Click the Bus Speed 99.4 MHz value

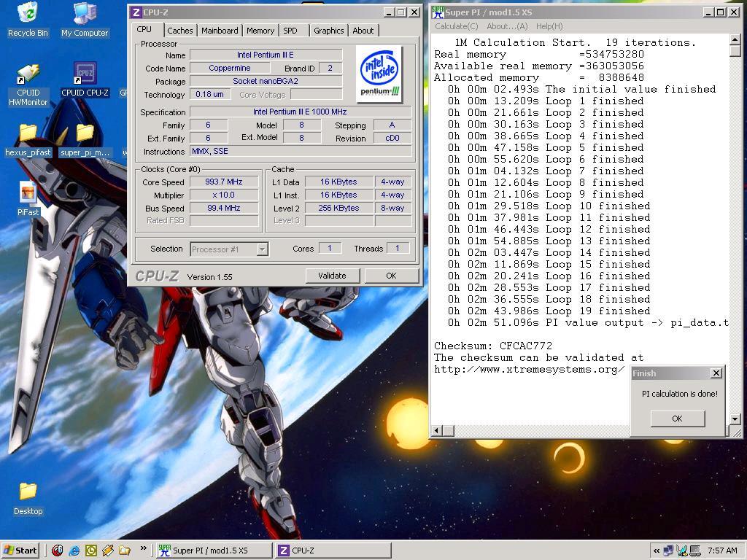(x=224, y=208)
